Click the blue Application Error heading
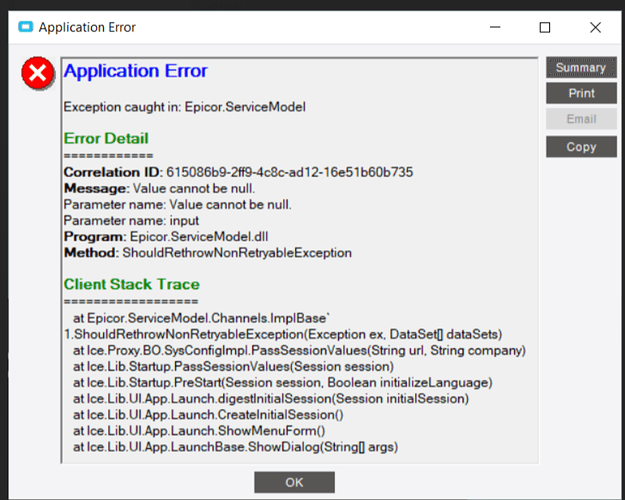Image resolution: width=625 pixels, height=500 pixels. point(136,71)
